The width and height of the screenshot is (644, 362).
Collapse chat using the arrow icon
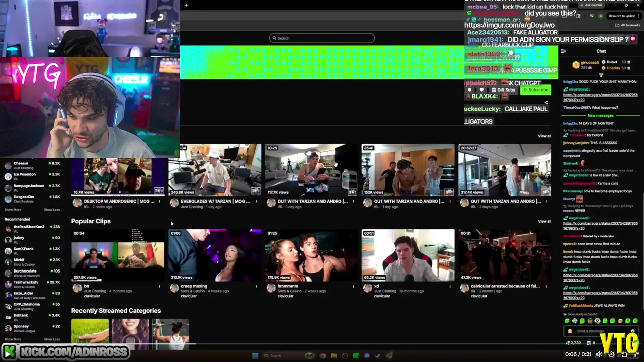563,51
